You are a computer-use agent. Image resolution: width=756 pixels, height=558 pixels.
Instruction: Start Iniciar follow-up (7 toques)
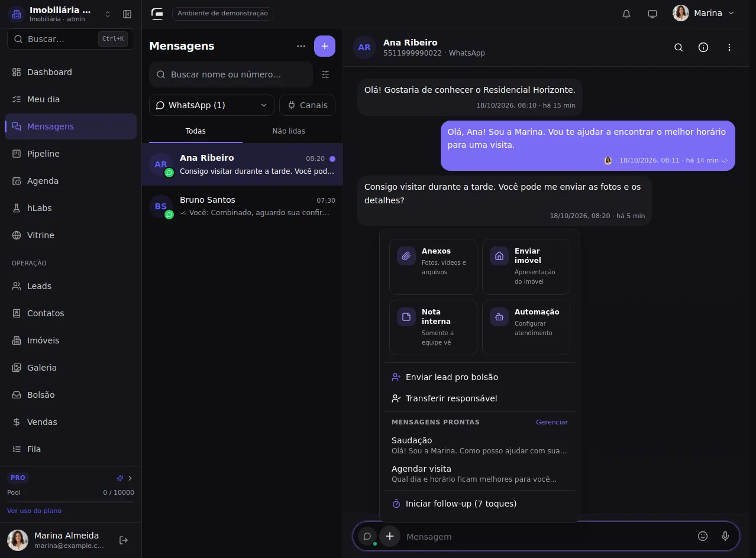tap(479, 504)
